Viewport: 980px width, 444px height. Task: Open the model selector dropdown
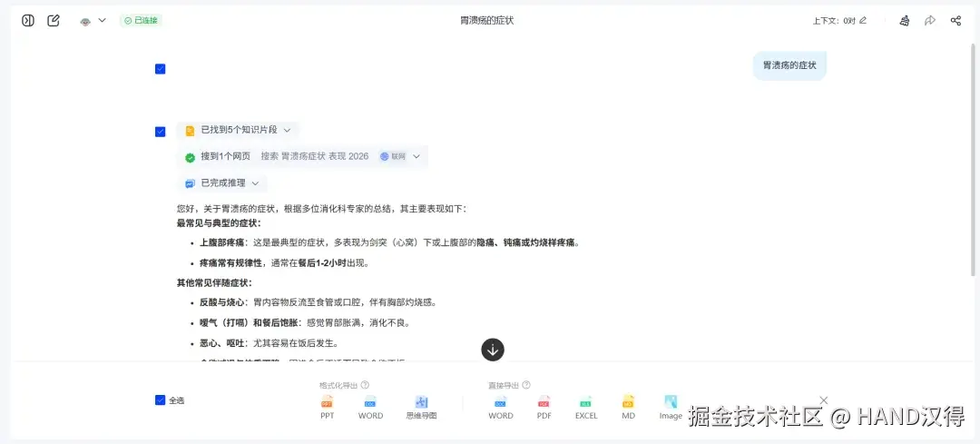(93, 21)
